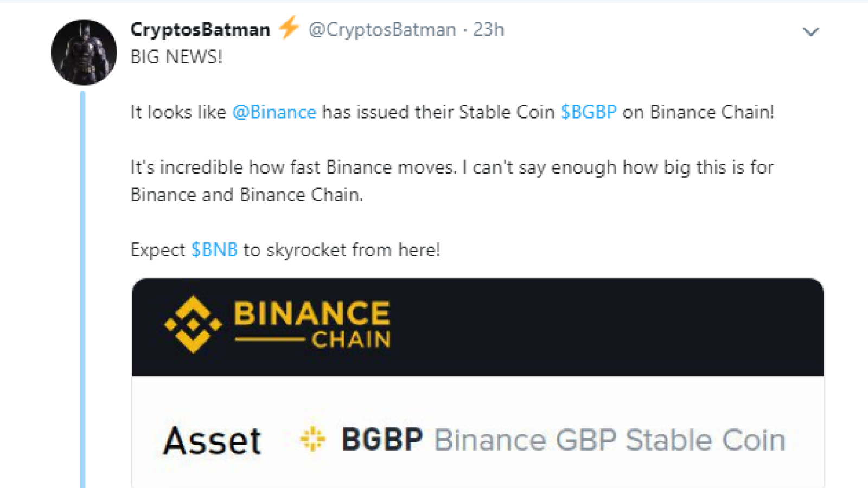Click the blue thread connector line
This screenshot has width=868, height=488.
(82, 290)
